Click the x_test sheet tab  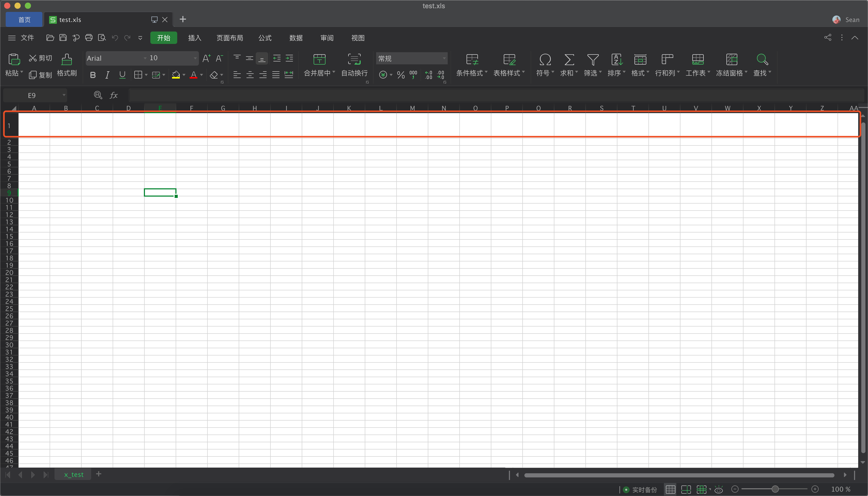pyautogui.click(x=74, y=475)
